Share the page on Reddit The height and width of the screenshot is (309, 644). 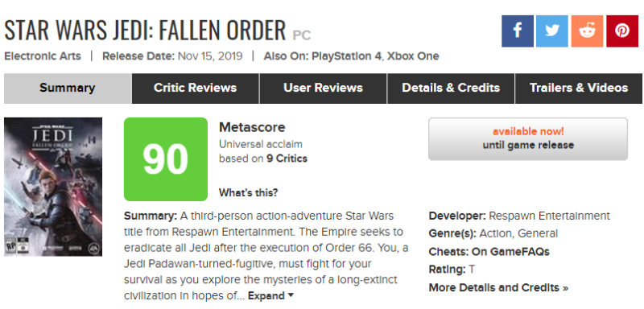click(587, 31)
